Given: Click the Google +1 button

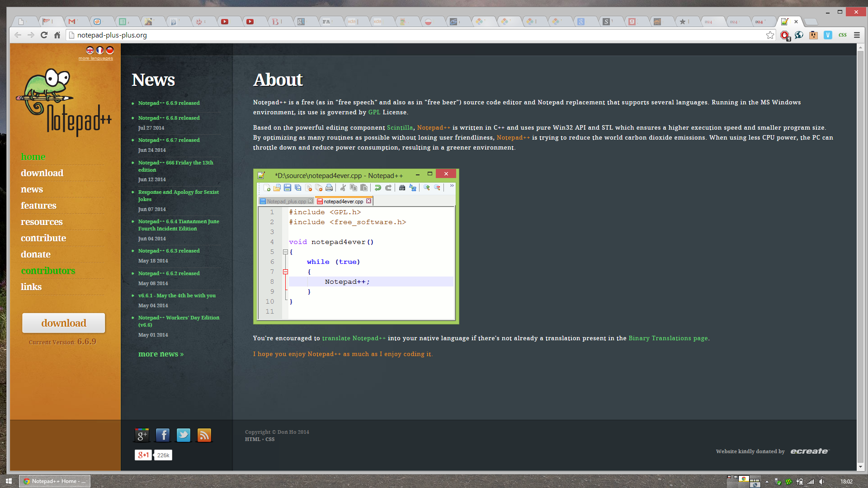Looking at the screenshot, I should click(143, 455).
